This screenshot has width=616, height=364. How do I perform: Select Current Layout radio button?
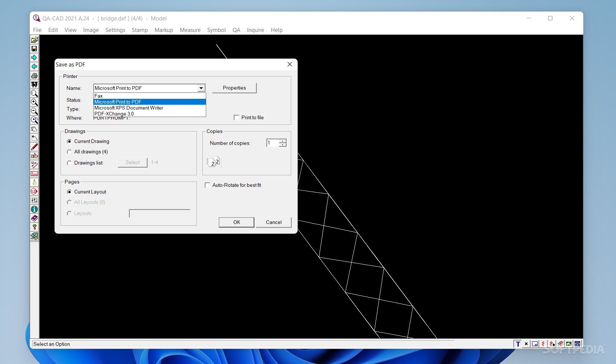(69, 192)
